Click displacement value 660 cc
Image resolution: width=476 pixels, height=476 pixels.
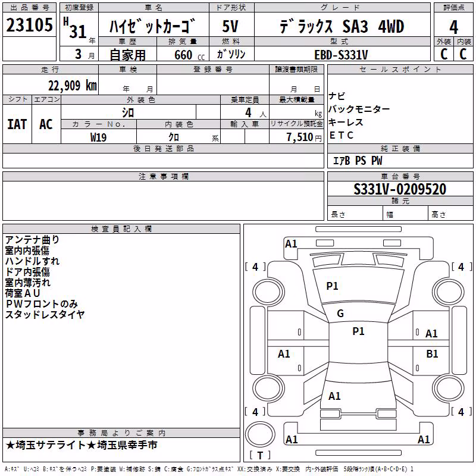point(190,55)
